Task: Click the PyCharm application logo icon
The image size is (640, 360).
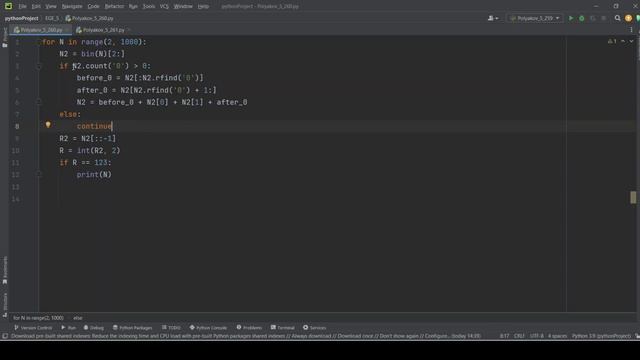Action: 8,6
